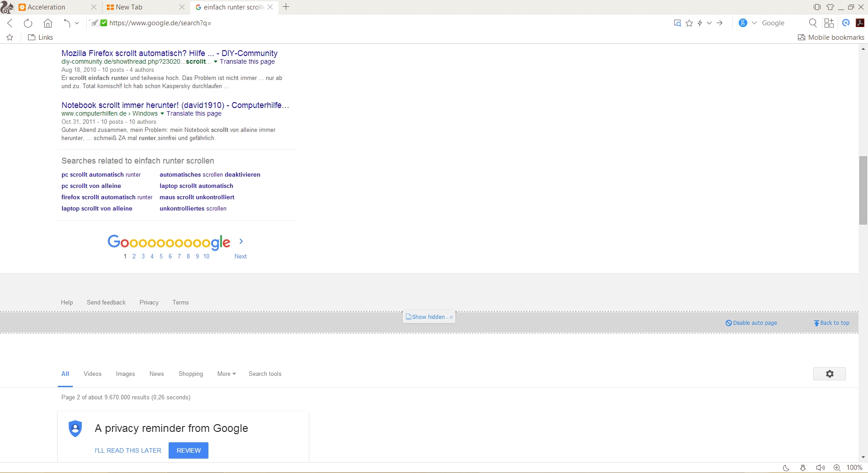Close the Acceleration tab
Viewport: 868px width, 473px height.
point(94,7)
